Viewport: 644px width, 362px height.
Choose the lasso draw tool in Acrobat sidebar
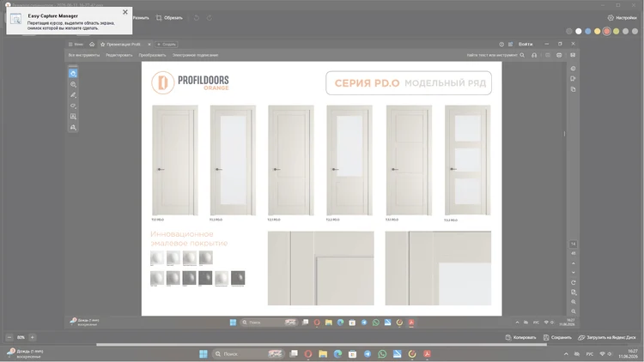click(x=73, y=106)
